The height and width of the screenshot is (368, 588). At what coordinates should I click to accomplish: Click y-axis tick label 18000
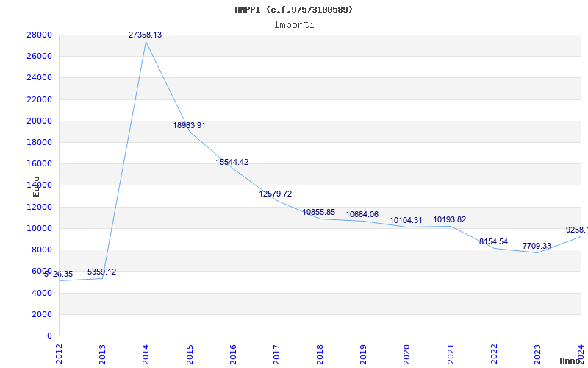(40, 142)
